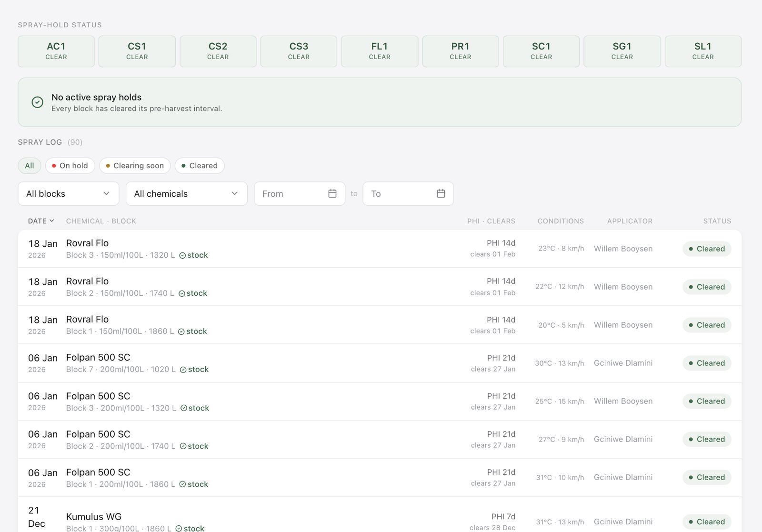Viewport: 762px width, 532px height.
Task: Click the APPLICATOR column header
Action: (630, 221)
